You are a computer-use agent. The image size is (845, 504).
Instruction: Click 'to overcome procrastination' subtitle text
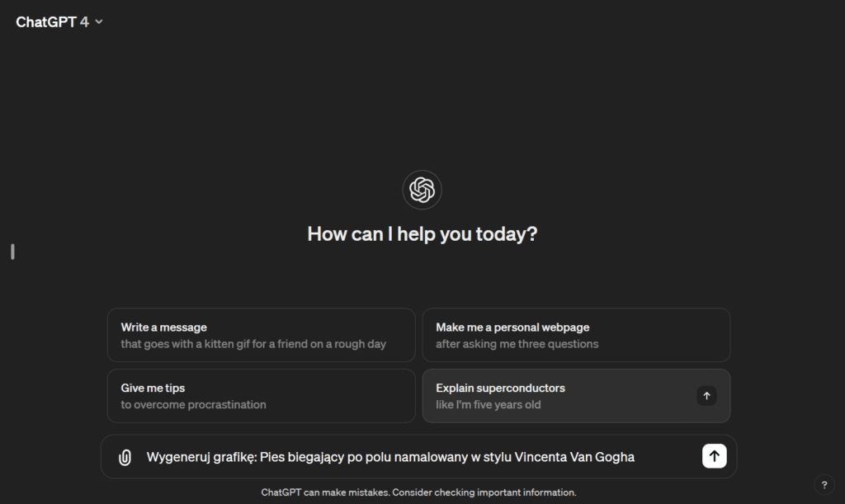pyautogui.click(x=193, y=405)
